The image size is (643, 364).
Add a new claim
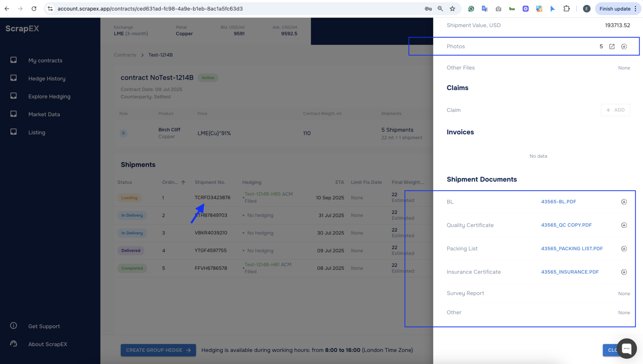point(615,110)
